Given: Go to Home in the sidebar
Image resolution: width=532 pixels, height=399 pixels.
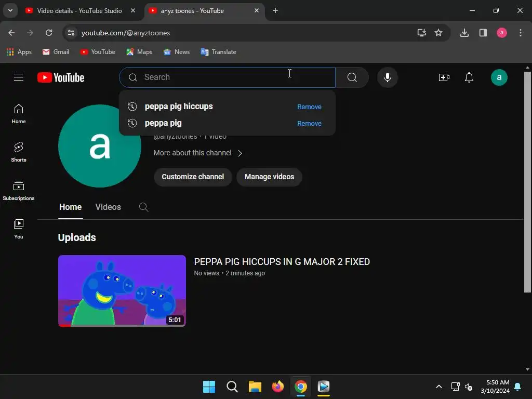Looking at the screenshot, I should tap(19, 114).
